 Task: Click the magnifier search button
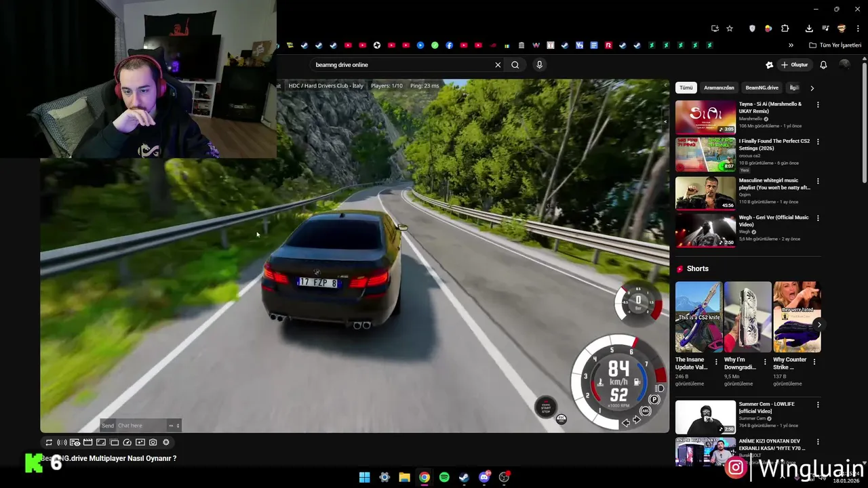515,65
